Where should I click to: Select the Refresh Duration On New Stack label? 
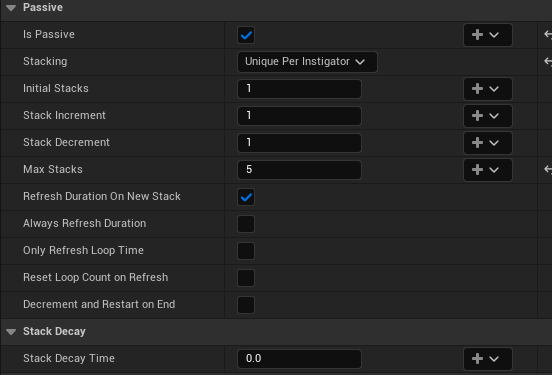102,196
